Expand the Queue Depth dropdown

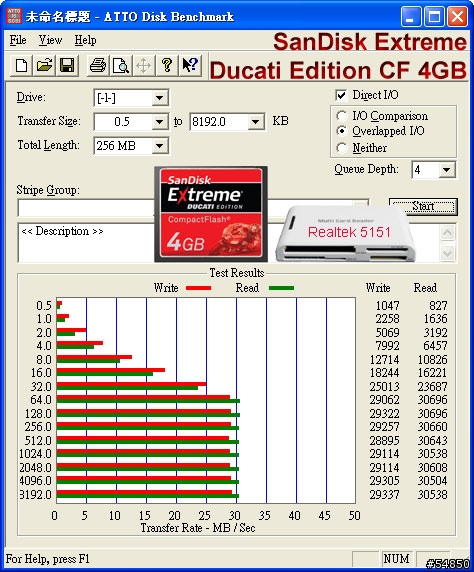pyautogui.click(x=447, y=170)
